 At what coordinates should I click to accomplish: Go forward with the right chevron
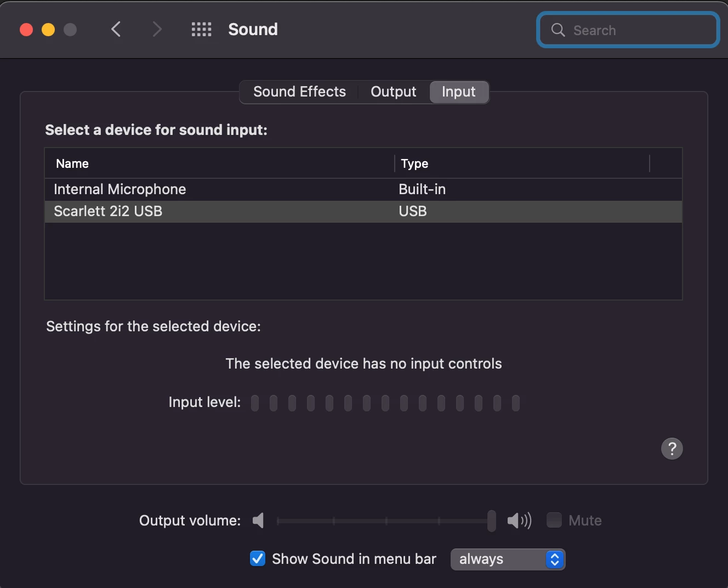click(157, 29)
